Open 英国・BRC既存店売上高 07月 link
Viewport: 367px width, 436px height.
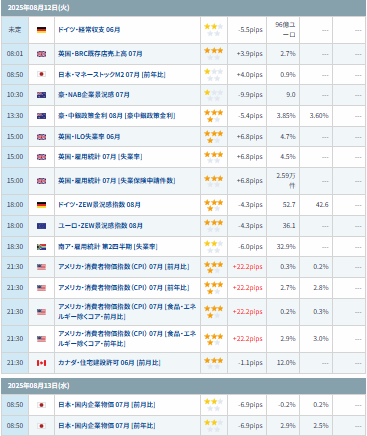coord(100,54)
